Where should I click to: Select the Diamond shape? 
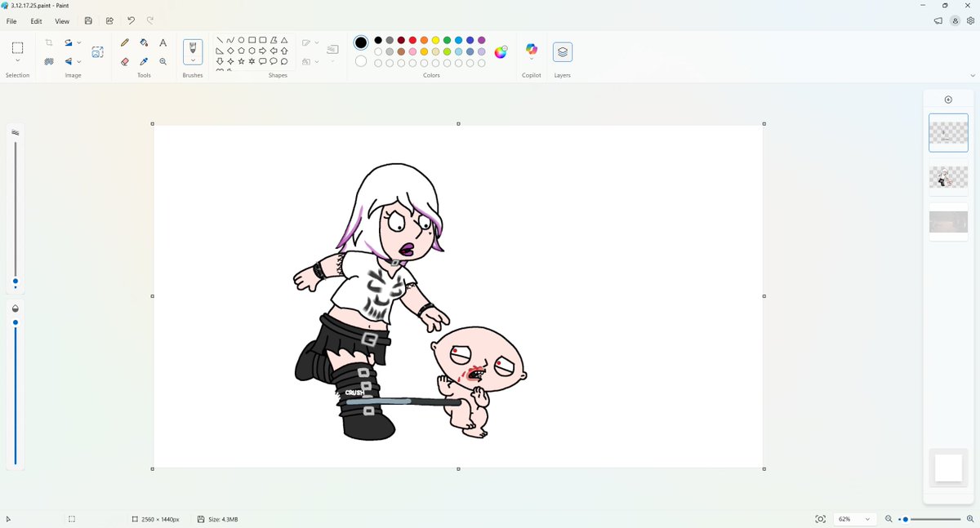pos(230,51)
